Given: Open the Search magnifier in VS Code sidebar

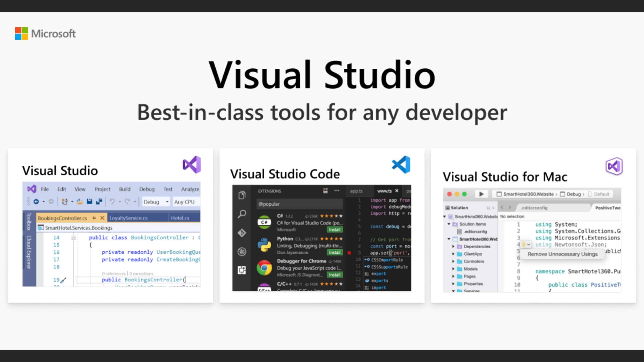Looking at the screenshot, I should click(242, 214).
